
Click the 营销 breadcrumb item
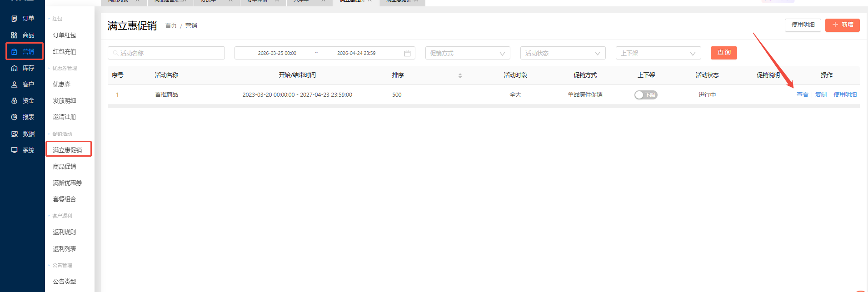coord(191,26)
